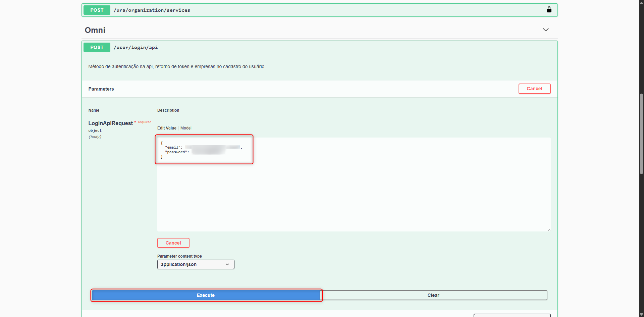Open the Parameter content type dropdown
The image size is (644, 317).
point(196,264)
